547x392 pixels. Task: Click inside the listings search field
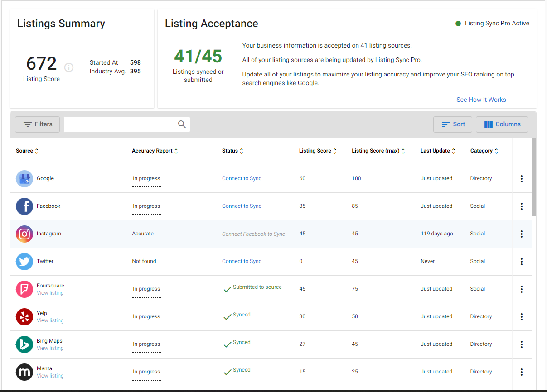pyautogui.click(x=120, y=124)
